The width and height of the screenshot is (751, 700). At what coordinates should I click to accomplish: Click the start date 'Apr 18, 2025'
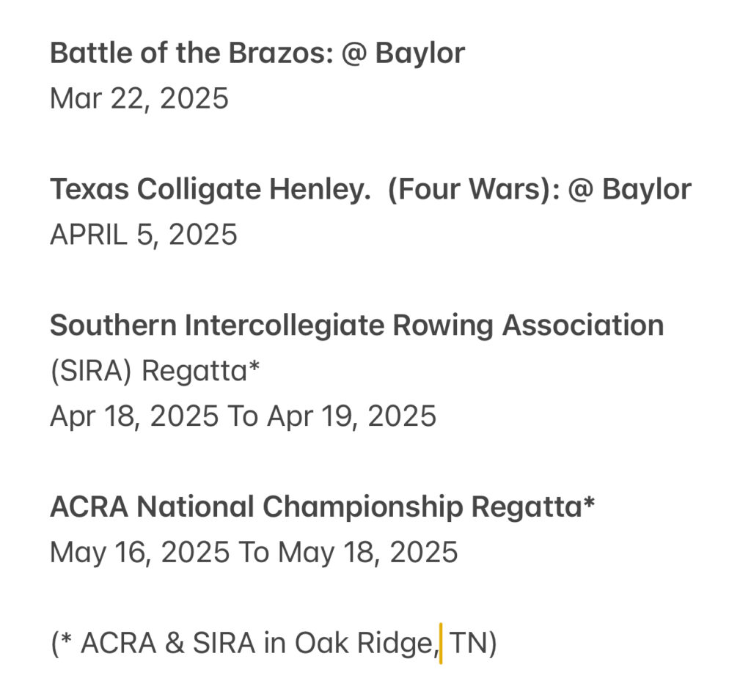134,416
